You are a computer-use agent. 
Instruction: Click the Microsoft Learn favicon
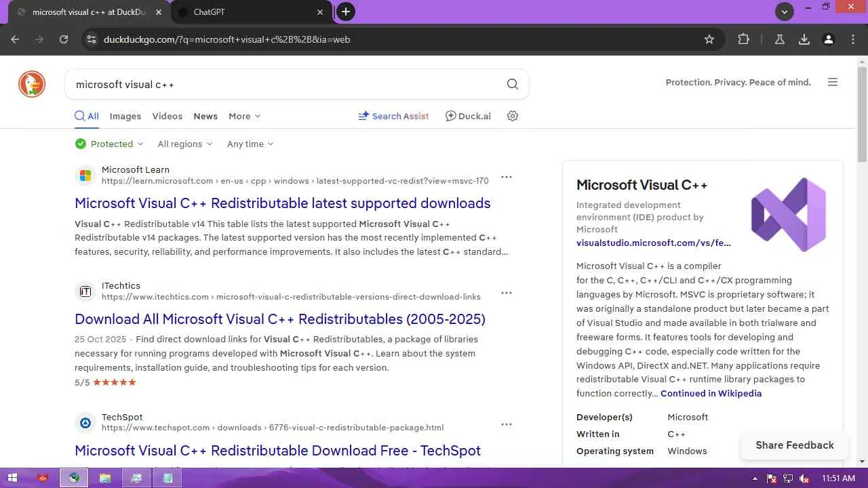click(x=85, y=176)
